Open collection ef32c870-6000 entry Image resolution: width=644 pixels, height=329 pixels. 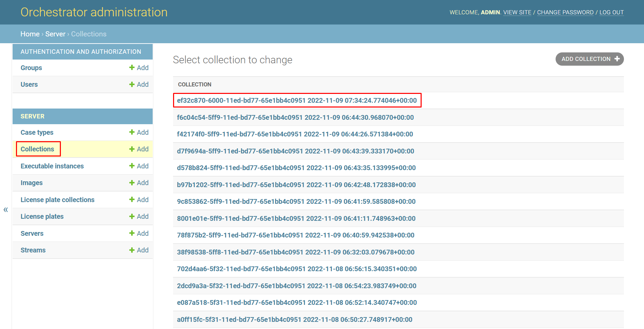click(x=296, y=100)
